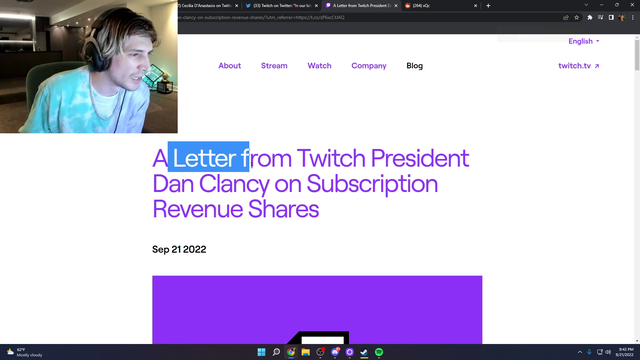This screenshot has height=360, width=640.
Task: Show hidden system tray icons
Action: pos(580,352)
